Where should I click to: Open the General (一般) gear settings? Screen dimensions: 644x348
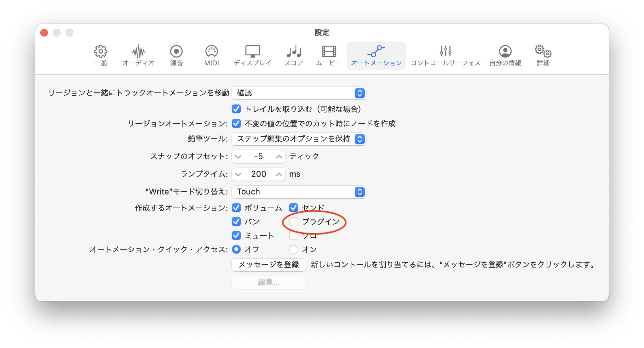click(x=101, y=55)
